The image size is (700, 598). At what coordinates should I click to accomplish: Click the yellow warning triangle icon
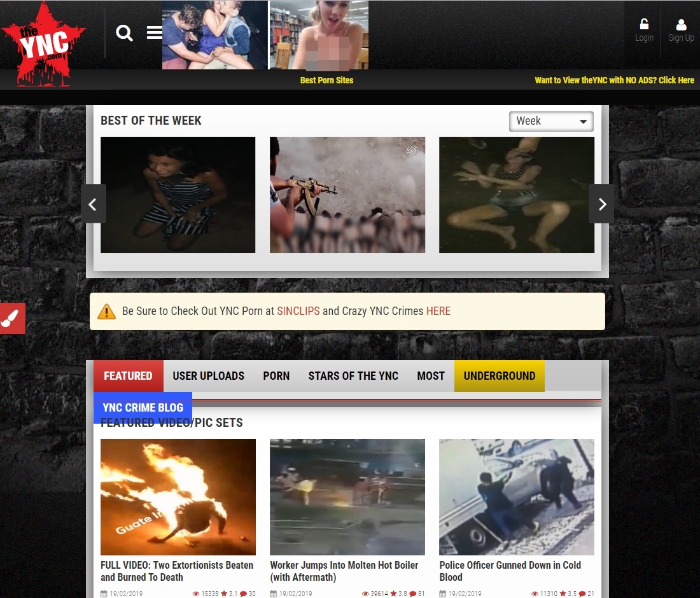click(106, 312)
